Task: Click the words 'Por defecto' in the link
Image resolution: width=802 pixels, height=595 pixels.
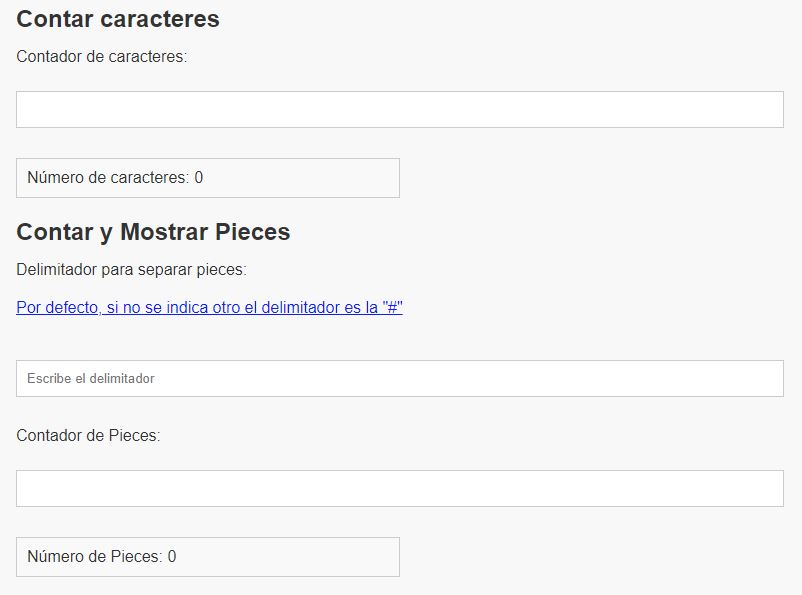Action: click(57, 308)
